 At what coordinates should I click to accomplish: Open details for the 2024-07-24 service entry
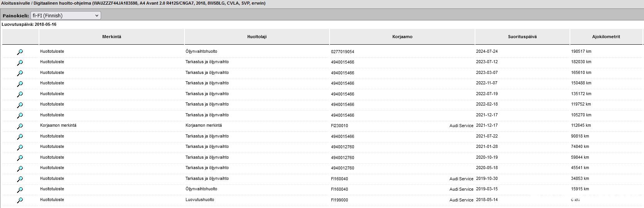click(20, 52)
